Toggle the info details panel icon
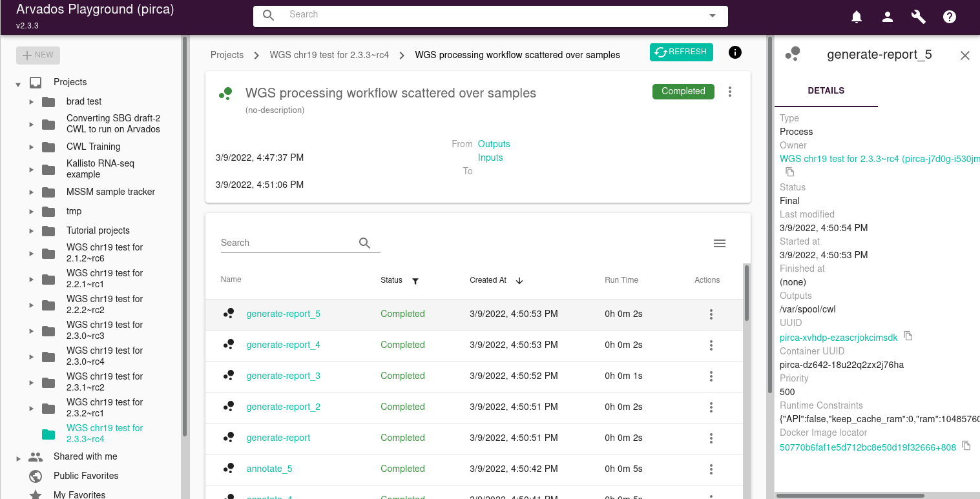Viewport: 980px width, 499px height. [x=735, y=53]
